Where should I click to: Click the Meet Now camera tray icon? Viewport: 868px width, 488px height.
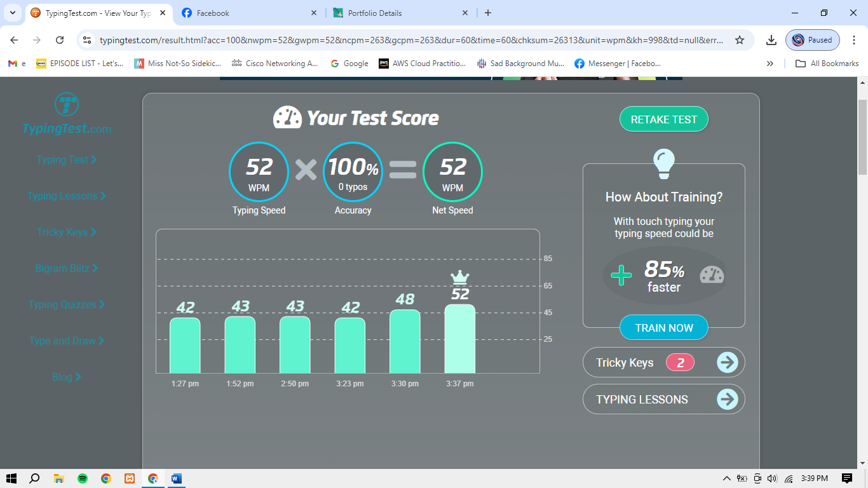pos(757,478)
